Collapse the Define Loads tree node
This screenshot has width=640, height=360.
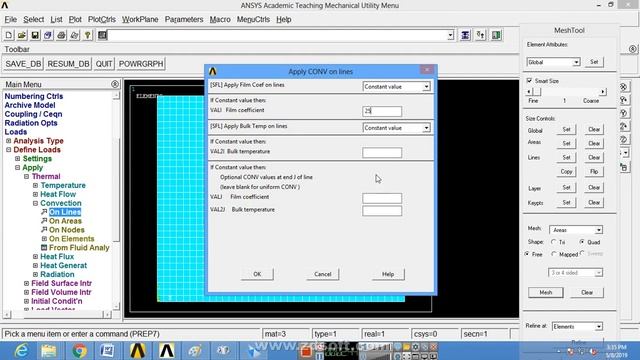[x=9, y=150]
